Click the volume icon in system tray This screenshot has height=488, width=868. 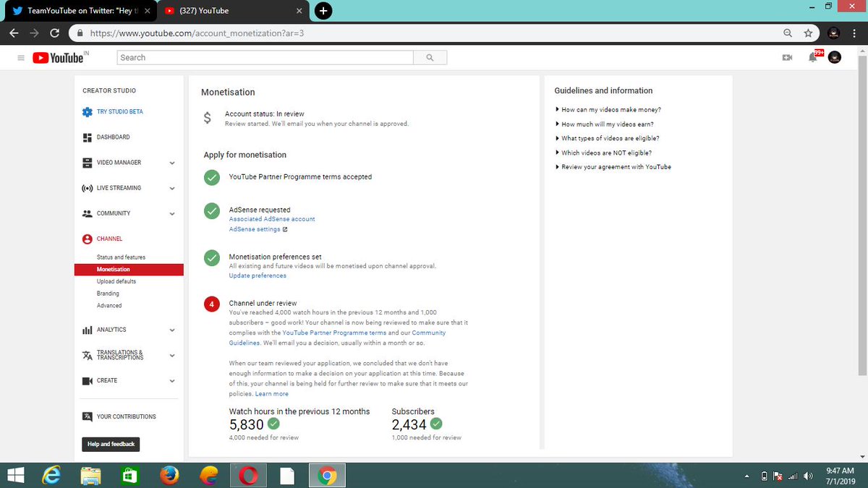coord(807,476)
